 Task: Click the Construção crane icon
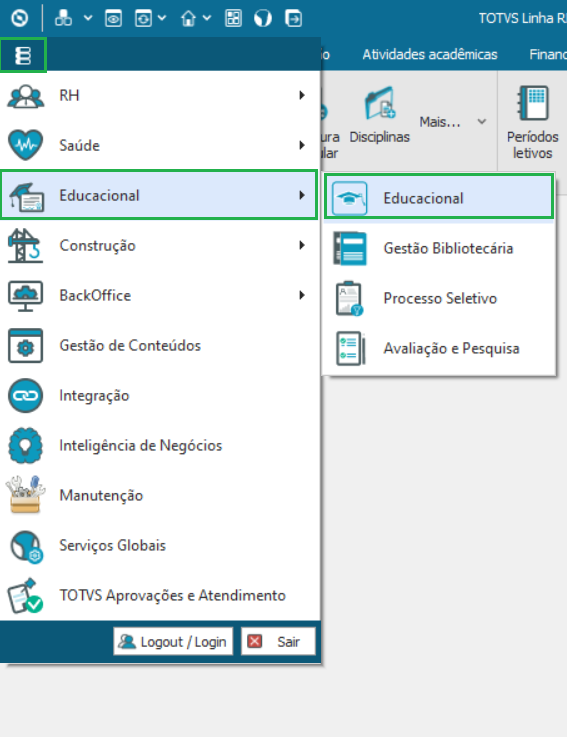25,245
